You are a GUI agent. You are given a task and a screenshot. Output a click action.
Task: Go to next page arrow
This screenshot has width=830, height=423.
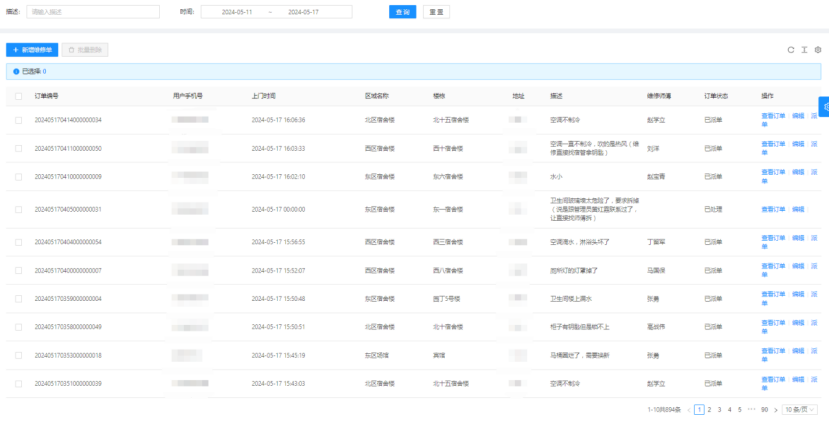(x=775, y=410)
